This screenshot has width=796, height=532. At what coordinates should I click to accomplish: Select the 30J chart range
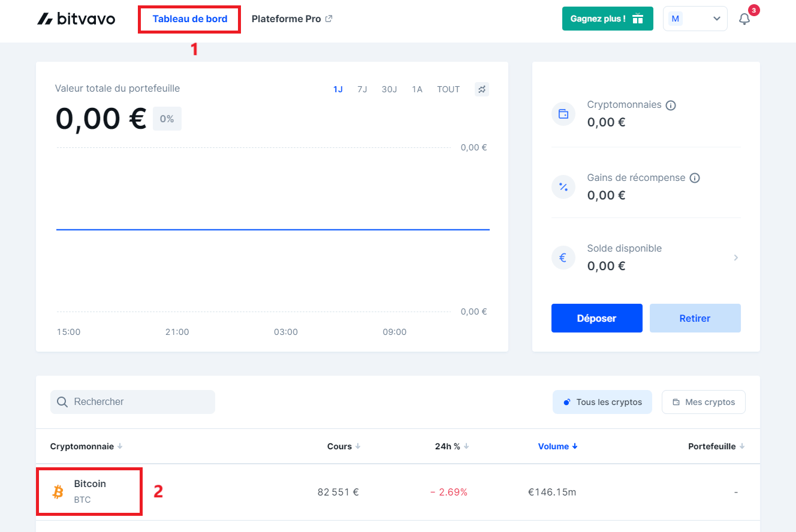coord(389,89)
